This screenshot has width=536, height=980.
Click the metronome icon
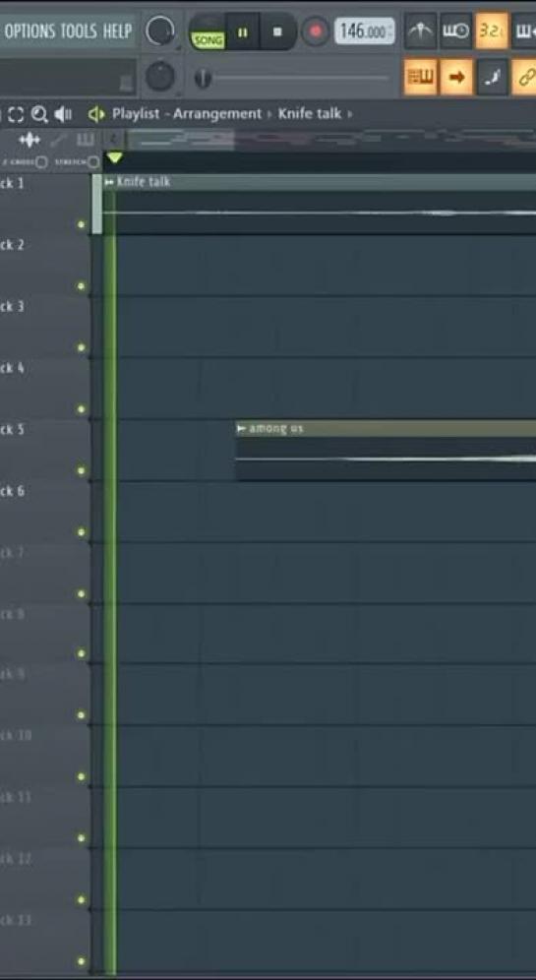pos(420,31)
